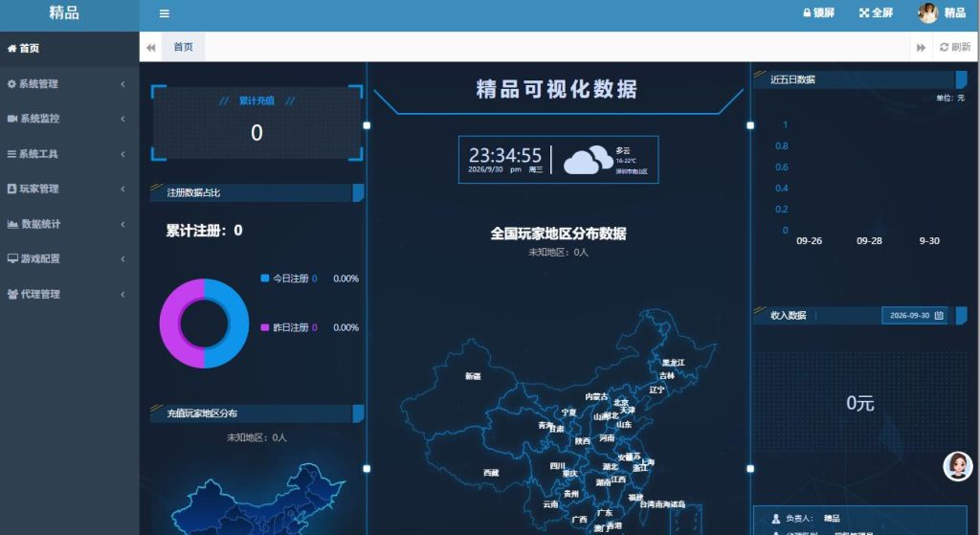Click the 注册数据占比 panel header

tap(256, 192)
